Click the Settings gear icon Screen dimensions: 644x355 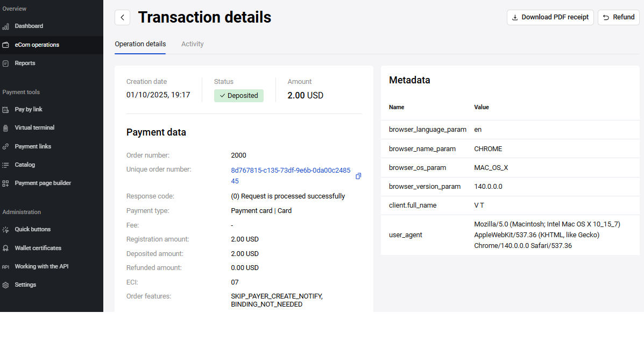[x=5, y=285]
